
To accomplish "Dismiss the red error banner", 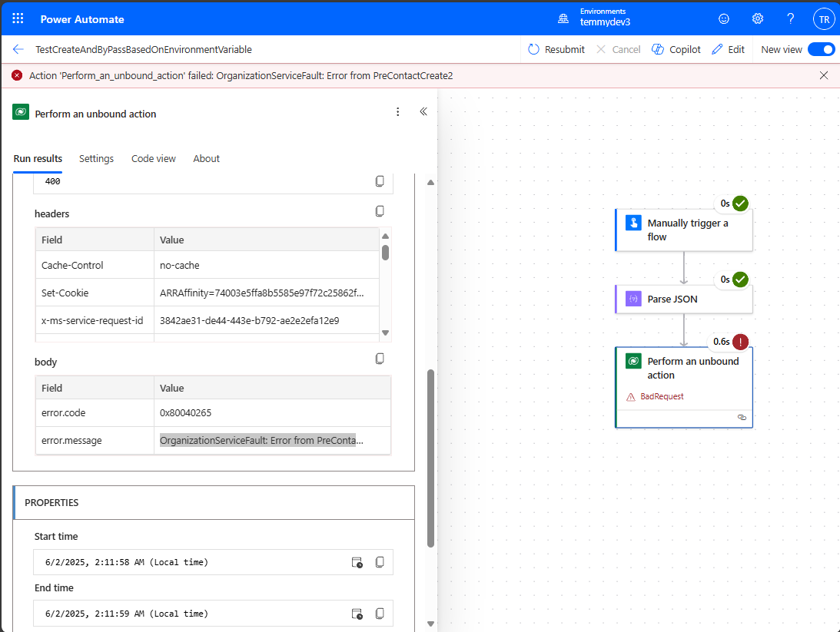I will point(824,75).
